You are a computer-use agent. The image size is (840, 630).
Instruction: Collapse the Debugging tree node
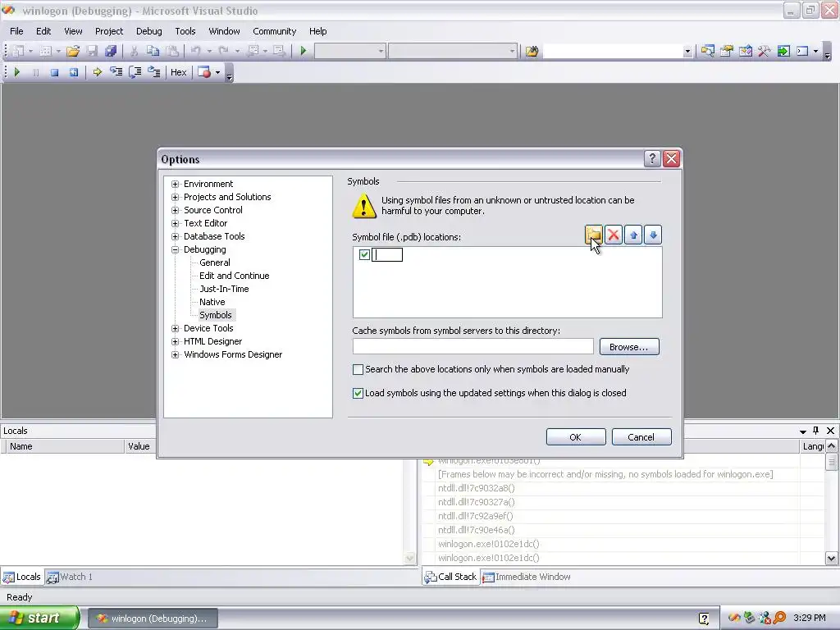[176, 249]
